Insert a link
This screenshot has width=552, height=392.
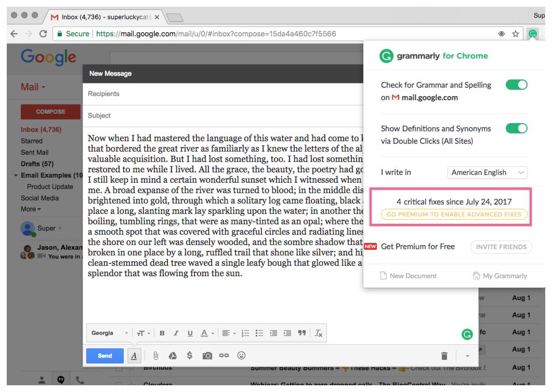point(224,356)
